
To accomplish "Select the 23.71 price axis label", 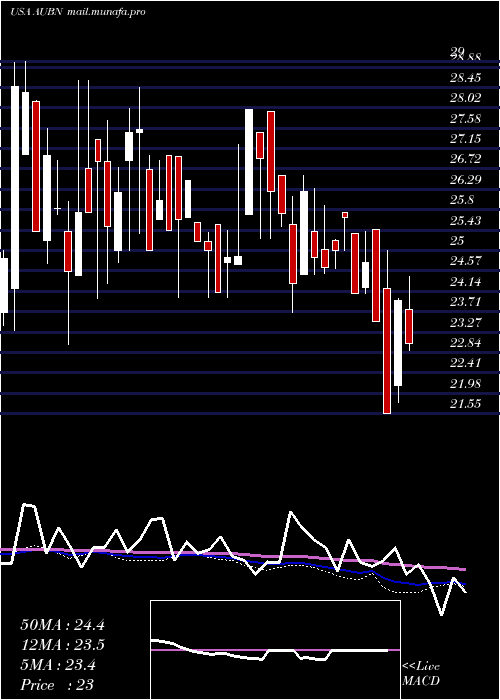I will (466, 302).
